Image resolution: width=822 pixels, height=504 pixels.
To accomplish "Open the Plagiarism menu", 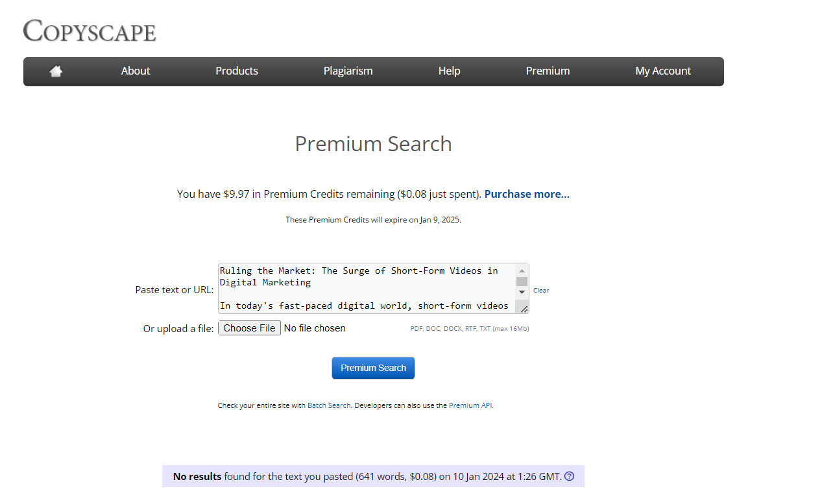I will [x=348, y=71].
